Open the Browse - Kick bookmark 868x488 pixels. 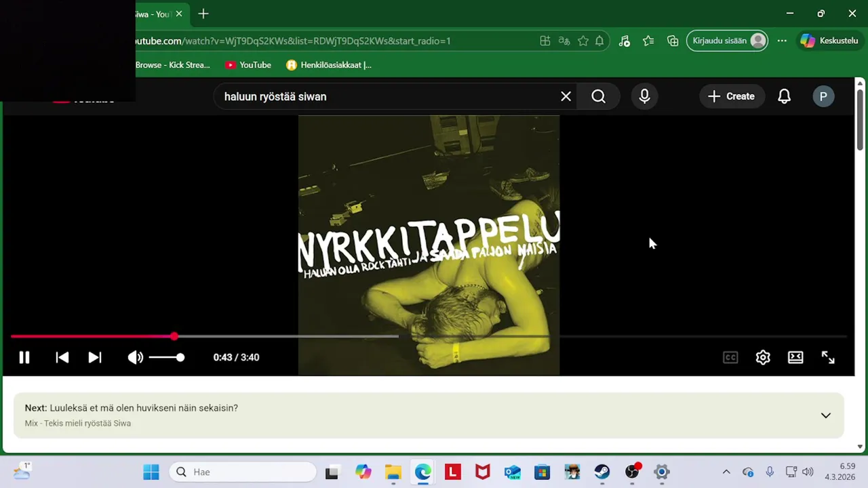click(x=173, y=65)
